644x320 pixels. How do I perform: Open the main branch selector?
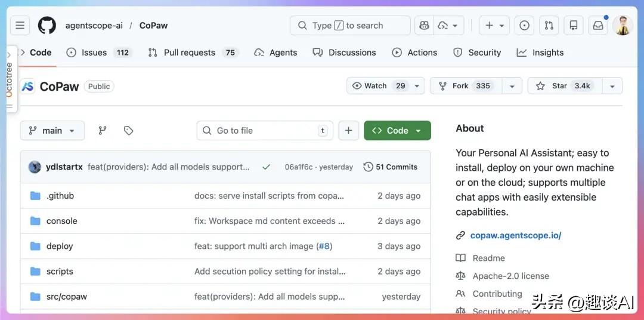52,130
